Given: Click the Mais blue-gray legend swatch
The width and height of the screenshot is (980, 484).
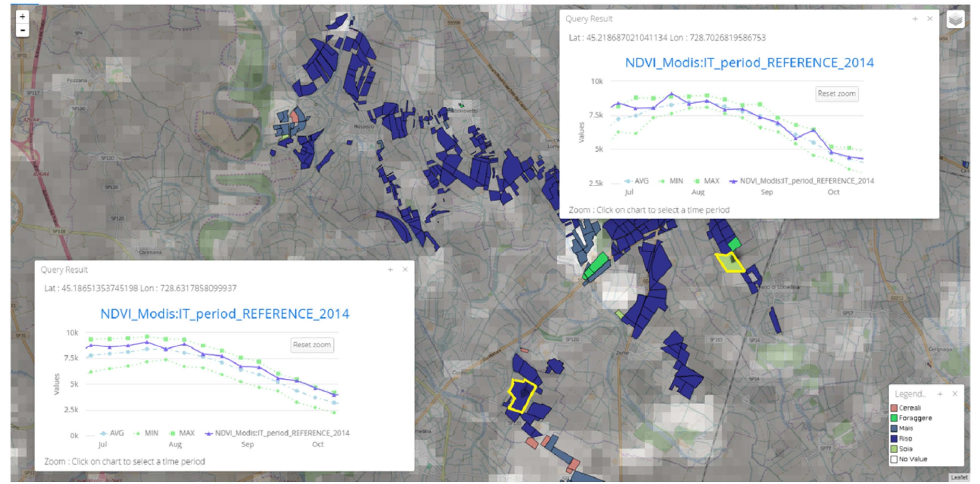Looking at the screenshot, I should [894, 429].
